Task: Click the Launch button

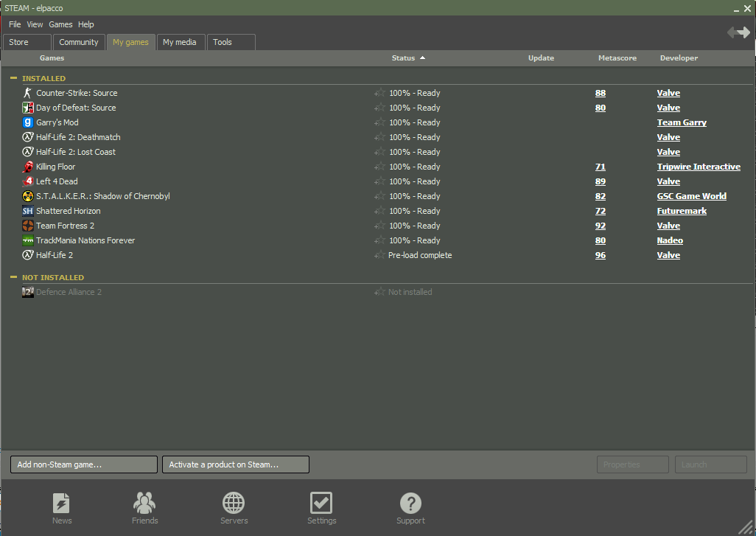Action: click(710, 464)
